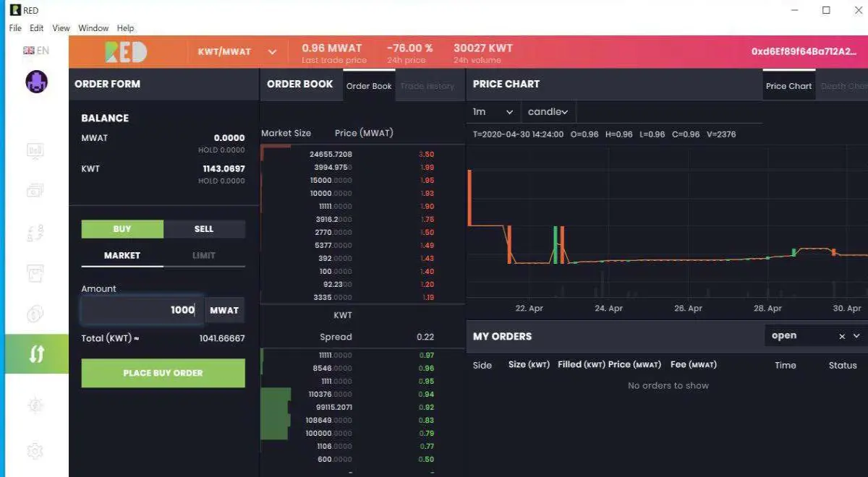Image resolution: width=868 pixels, height=477 pixels.
Task: Switch to the Trade History tab
Action: [427, 85]
